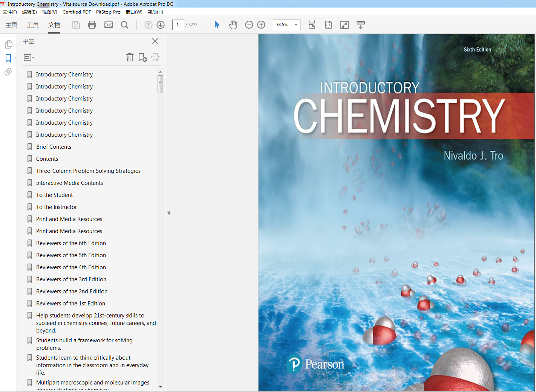Find current bookmark icon
Viewport: 536px width, 392px height.
pos(155,57)
